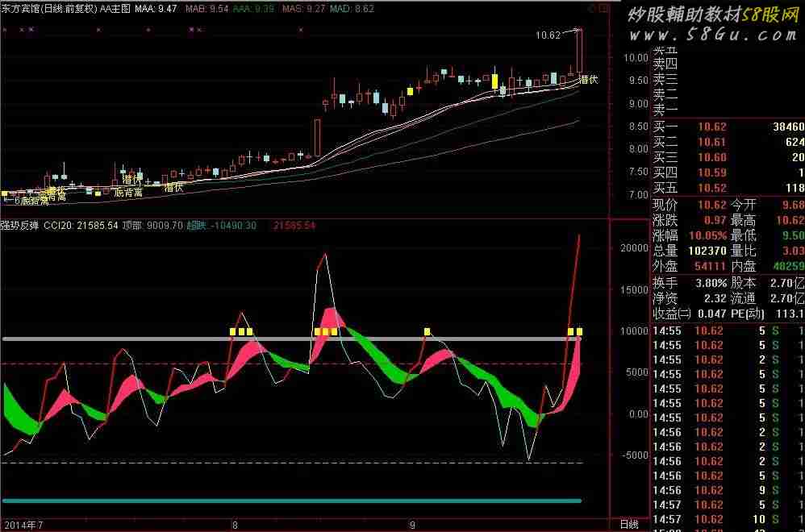Image resolution: width=805 pixels, height=532 pixels.
Task: Click the lone yellow signal square in September
Action: pos(428,332)
